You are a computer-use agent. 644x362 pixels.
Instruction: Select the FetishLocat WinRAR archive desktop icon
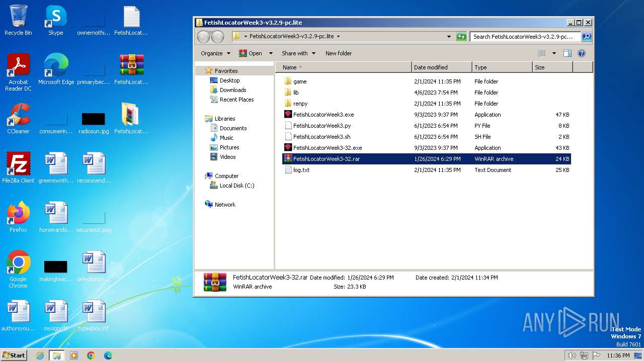[x=131, y=69]
